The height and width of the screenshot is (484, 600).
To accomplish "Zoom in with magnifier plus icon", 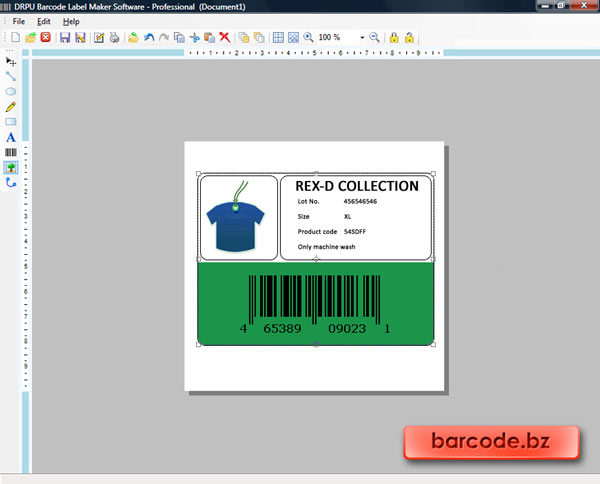I will (308, 37).
